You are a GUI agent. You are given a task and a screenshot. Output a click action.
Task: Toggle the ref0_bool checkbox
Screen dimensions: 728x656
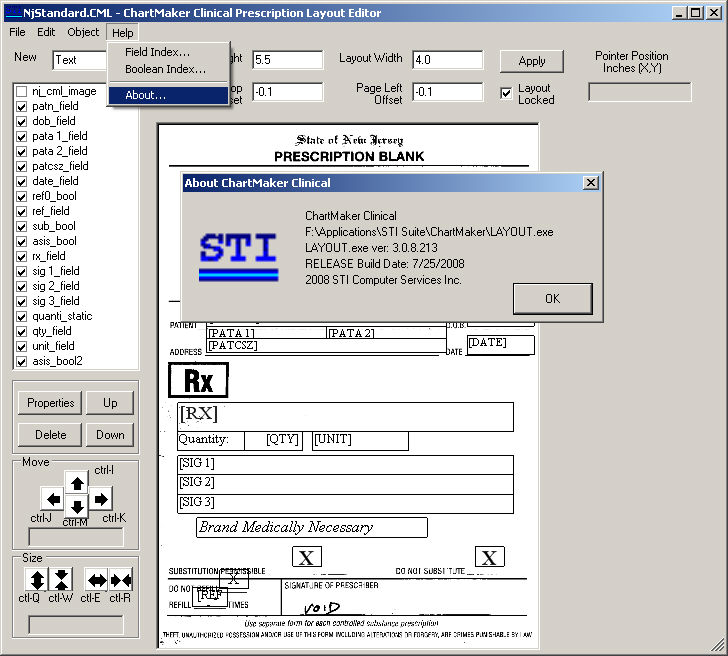(x=21, y=196)
